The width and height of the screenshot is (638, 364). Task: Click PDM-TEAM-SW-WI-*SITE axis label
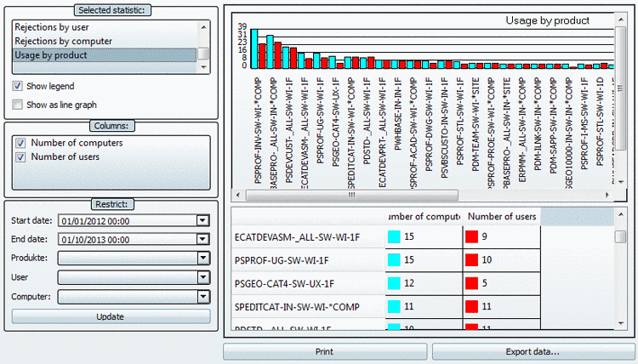(476, 124)
